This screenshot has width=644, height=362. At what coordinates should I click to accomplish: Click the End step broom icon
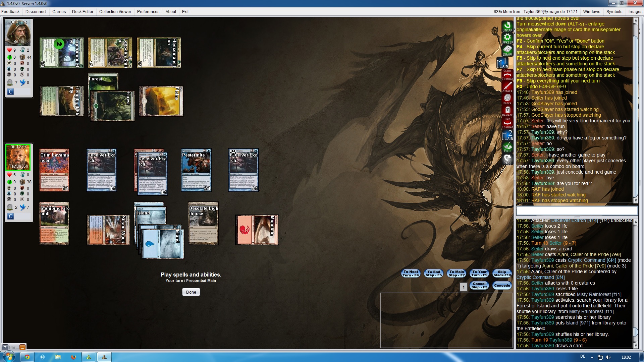[x=507, y=147]
